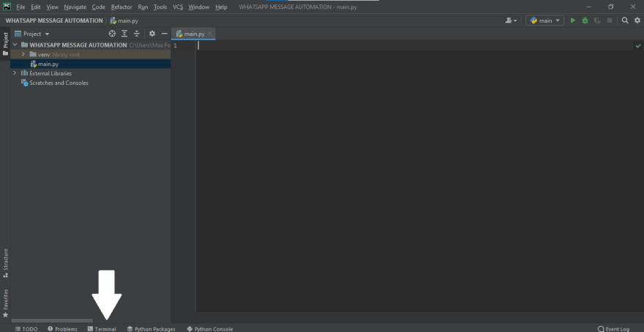This screenshot has width=644, height=332.
Task: Open the Tools menu
Action: [160, 7]
